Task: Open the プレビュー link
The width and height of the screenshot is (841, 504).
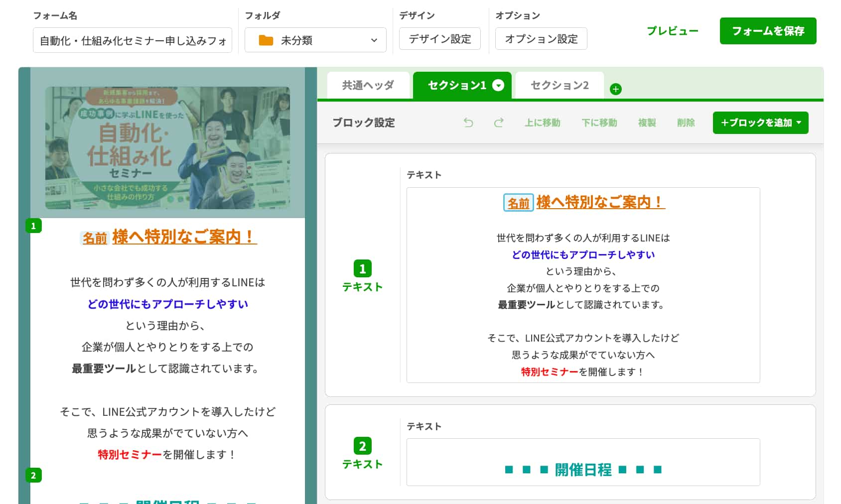Action: pyautogui.click(x=672, y=31)
